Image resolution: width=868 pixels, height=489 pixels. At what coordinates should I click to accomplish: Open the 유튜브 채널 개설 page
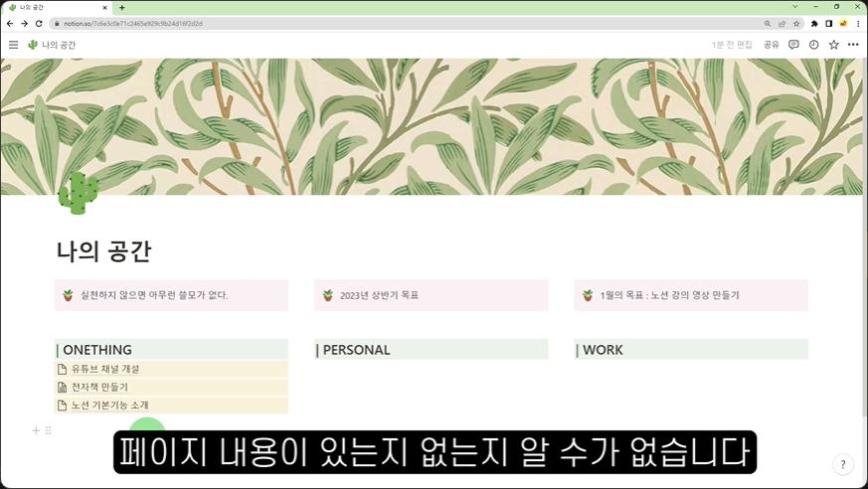pos(171,369)
